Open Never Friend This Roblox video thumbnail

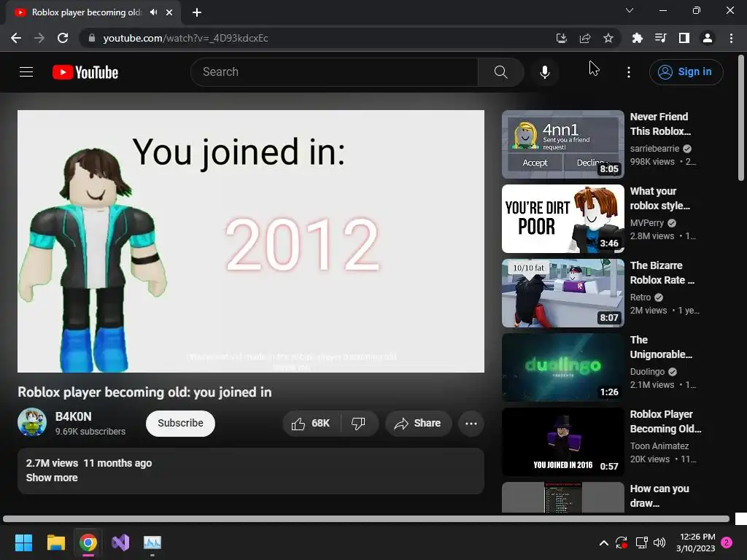click(563, 144)
